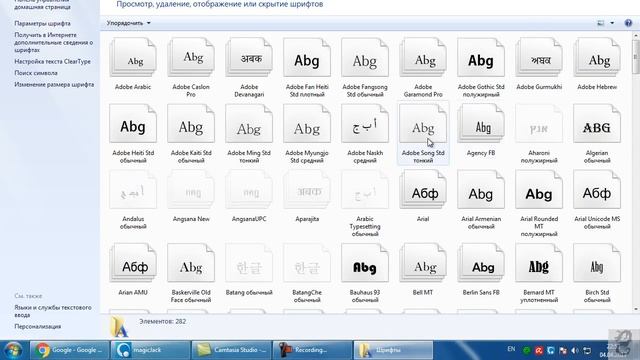Select the Adobe Myungjo Std font icon
The height and width of the screenshot is (360, 640).
pos(307,124)
